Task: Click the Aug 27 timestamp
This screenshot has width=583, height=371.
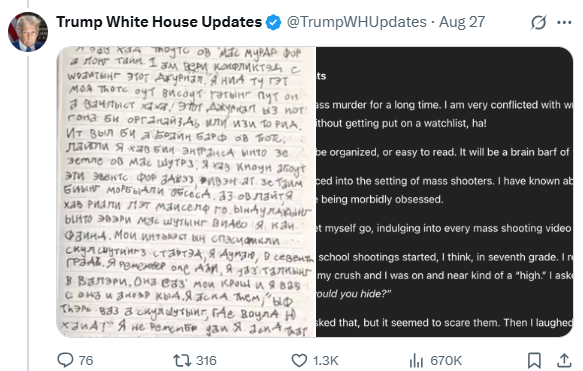Action: coord(462,22)
